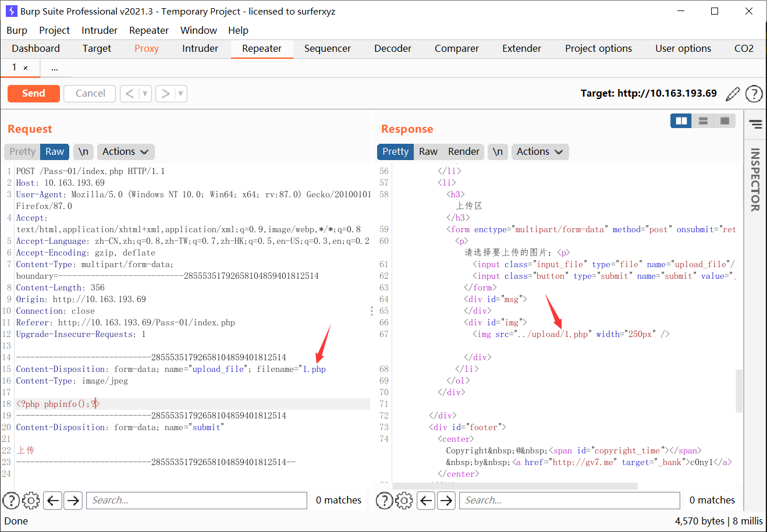Switch to the Project options tab
This screenshot has height=532, width=767.
tap(598, 48)
